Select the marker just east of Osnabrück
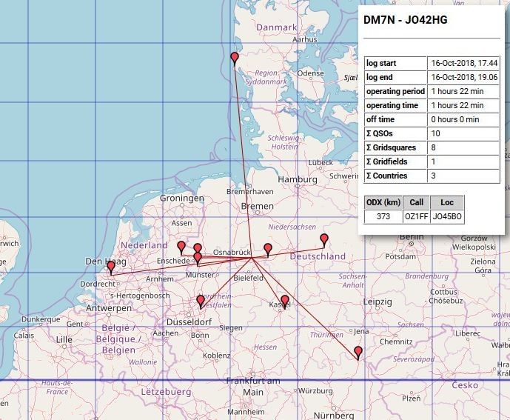Screen dimensions: 510x420 click(268, 249)
